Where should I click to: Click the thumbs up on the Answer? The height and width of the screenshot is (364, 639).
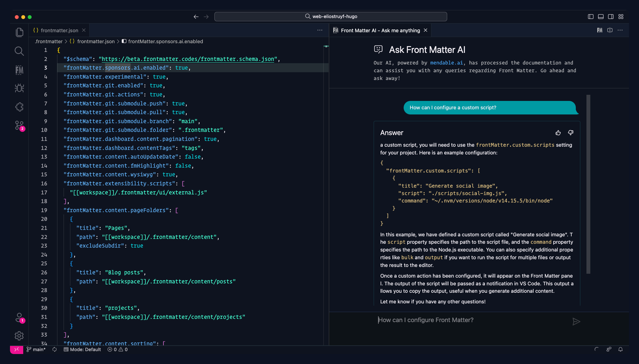558,133
